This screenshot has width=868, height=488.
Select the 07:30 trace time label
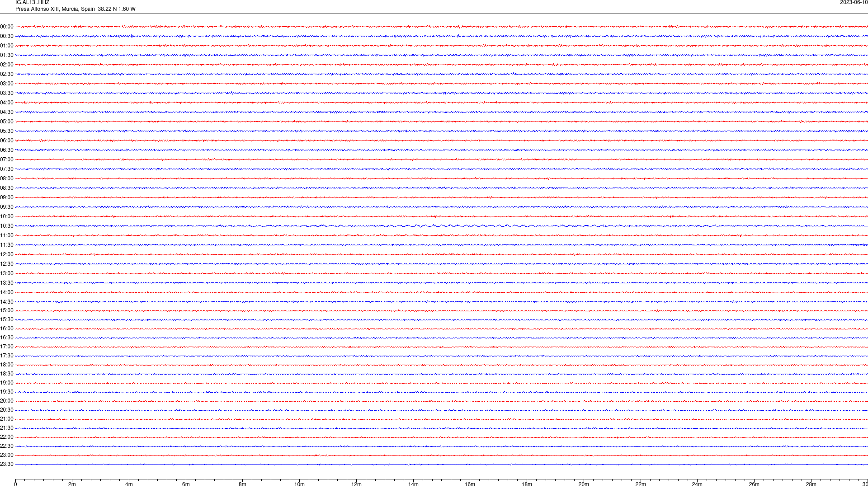(7, 169)
